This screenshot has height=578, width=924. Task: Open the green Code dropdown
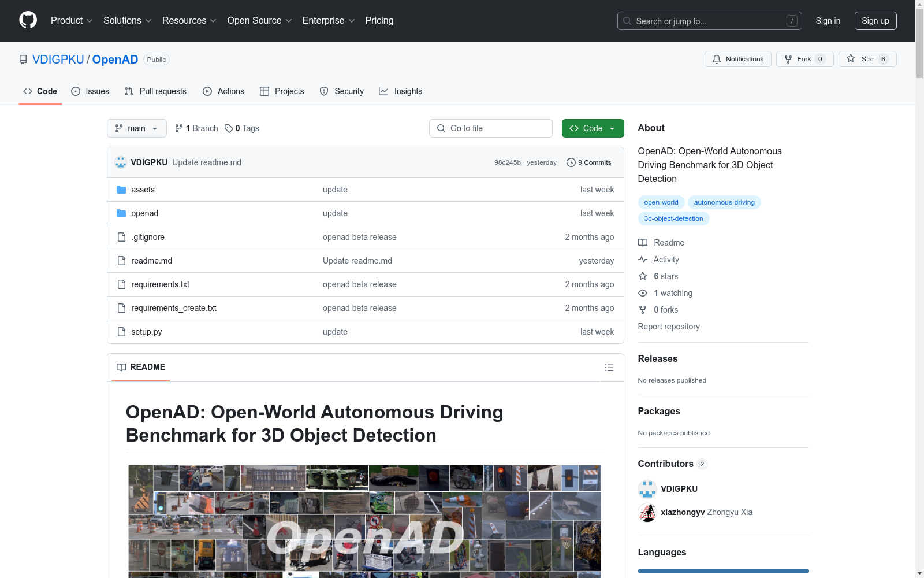click(593, 128)
